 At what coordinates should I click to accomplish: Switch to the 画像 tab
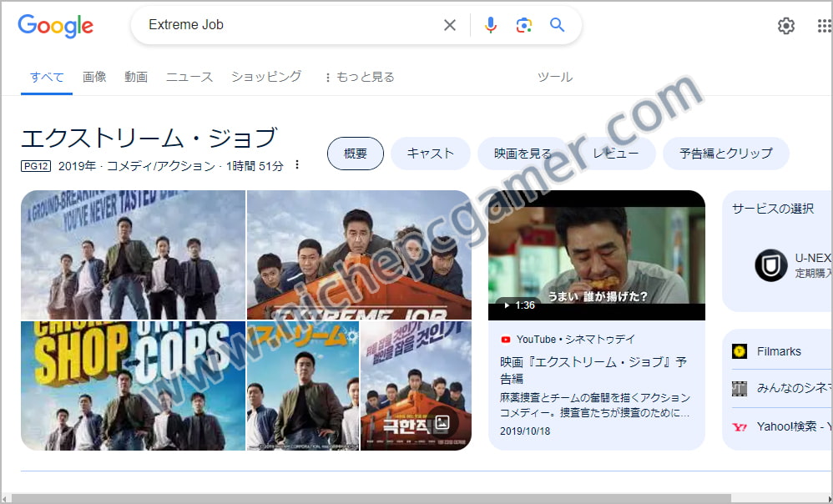click(94, 77)
